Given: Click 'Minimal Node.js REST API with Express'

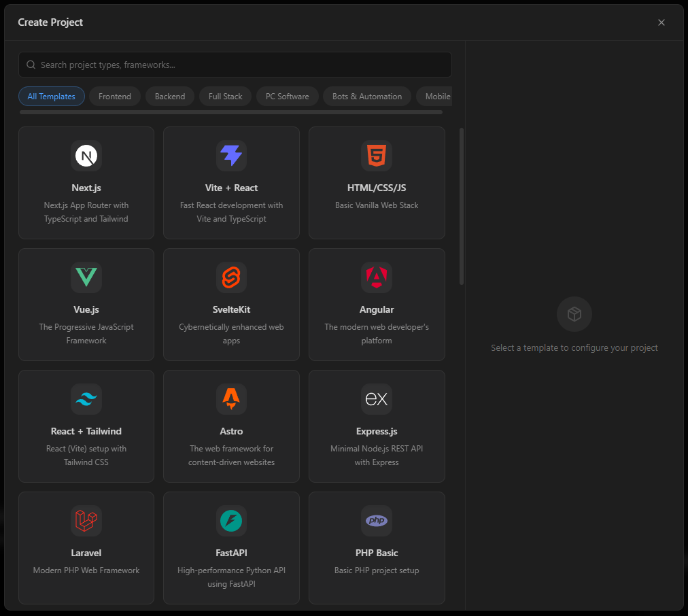Looking at the screenshot, I should (377, 455).
